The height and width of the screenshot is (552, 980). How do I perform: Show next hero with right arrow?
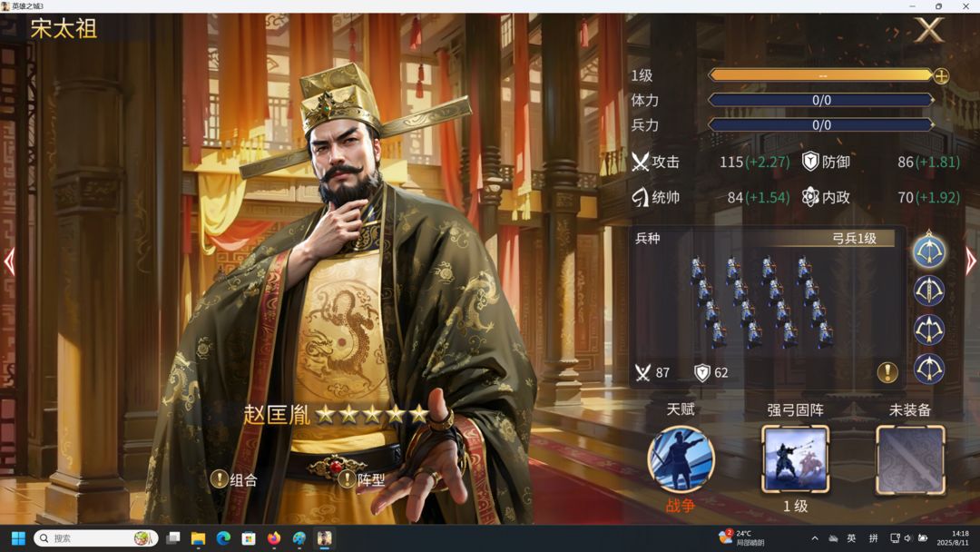970,261
